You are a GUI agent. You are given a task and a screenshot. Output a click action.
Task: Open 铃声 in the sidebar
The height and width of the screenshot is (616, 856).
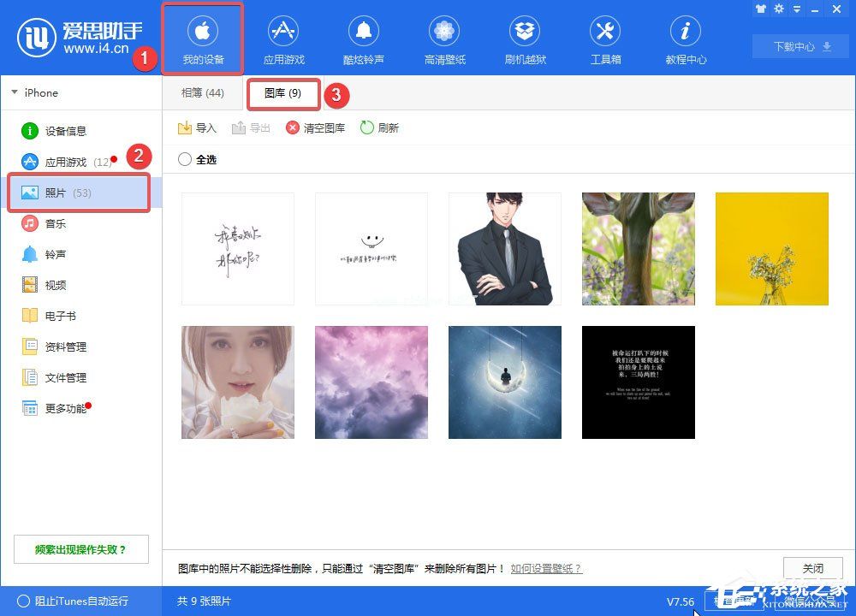[53, 254]
